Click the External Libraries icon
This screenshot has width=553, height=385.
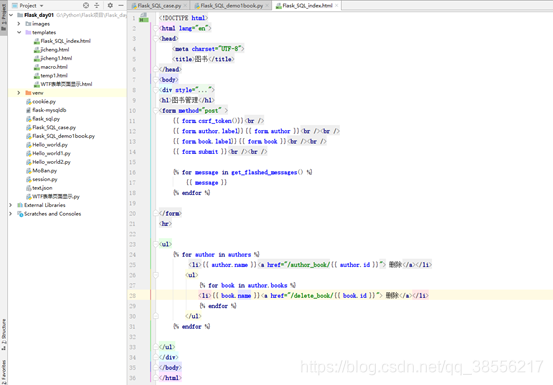click(x=20, y=205)
